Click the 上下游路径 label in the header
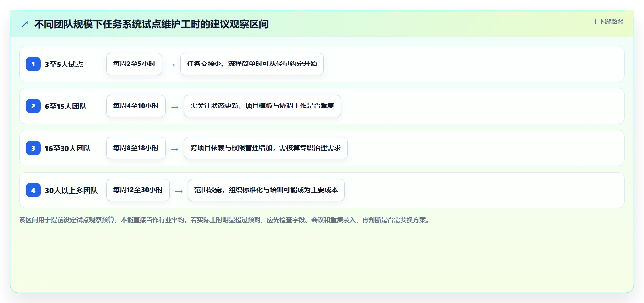This screenshot has height=303, width=644. pyautogui.click(x=608, y=22)
